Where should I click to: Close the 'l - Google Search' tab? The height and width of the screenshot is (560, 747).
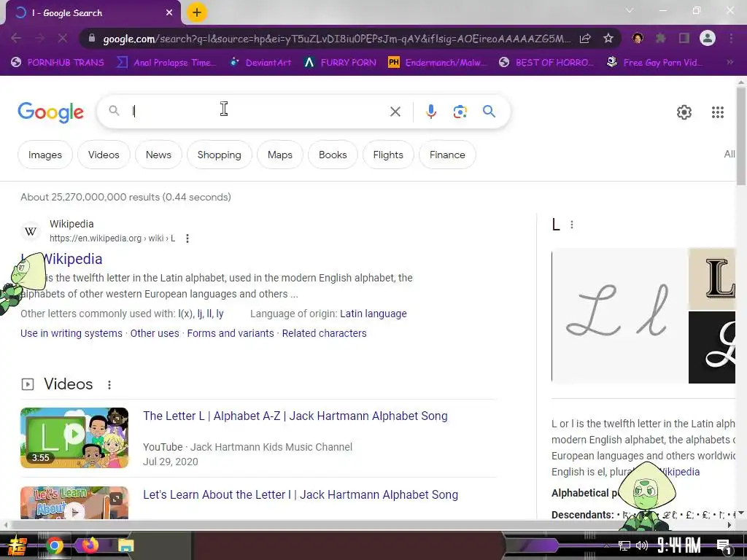click(169, 13)
